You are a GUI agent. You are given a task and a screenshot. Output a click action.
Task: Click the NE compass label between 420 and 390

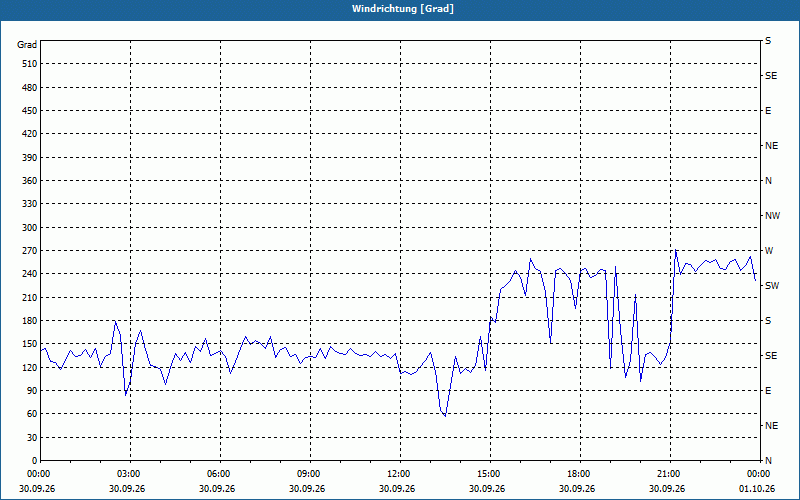click(771, 146)
